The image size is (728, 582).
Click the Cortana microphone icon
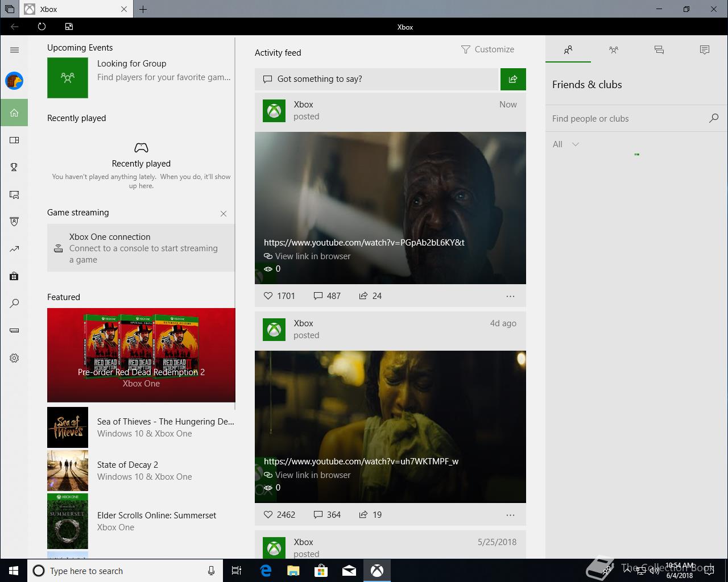click(211, 571)
